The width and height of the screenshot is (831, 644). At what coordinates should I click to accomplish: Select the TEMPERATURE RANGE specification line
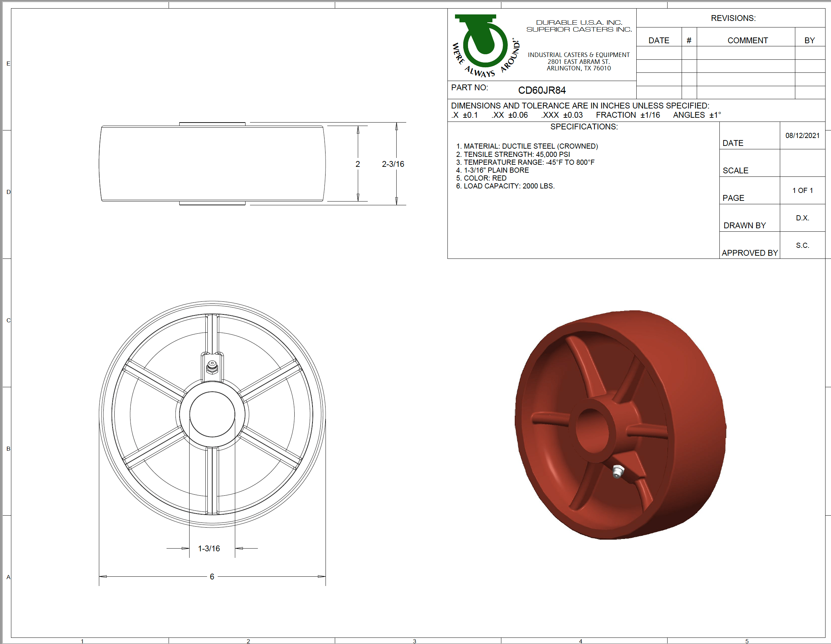525,162
